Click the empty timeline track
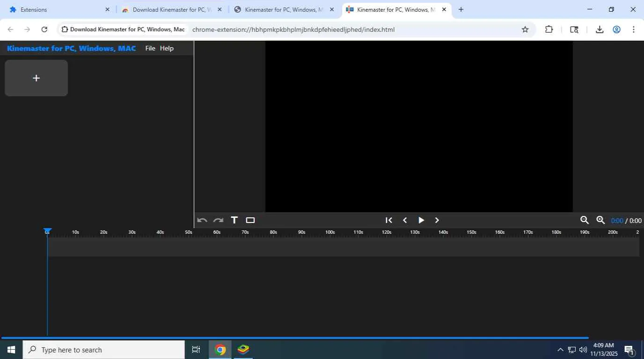 343,247
